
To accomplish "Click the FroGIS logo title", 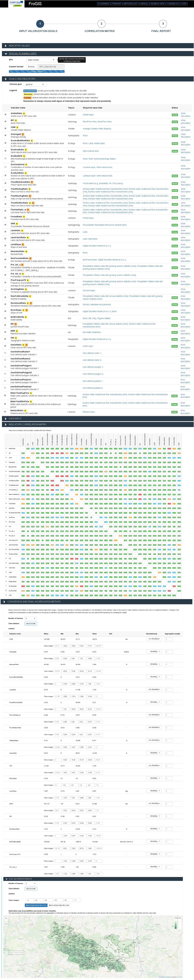I will 35,4.
